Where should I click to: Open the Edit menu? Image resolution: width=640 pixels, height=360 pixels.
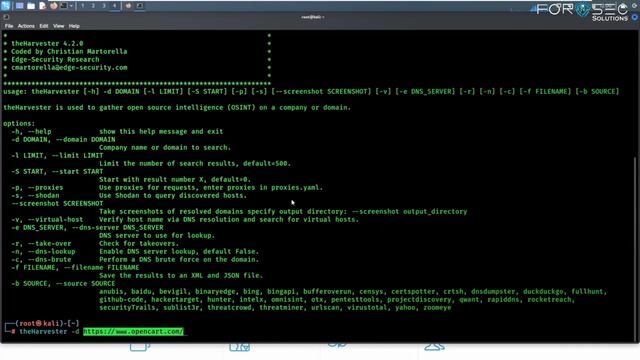click(x=44, y=26)
